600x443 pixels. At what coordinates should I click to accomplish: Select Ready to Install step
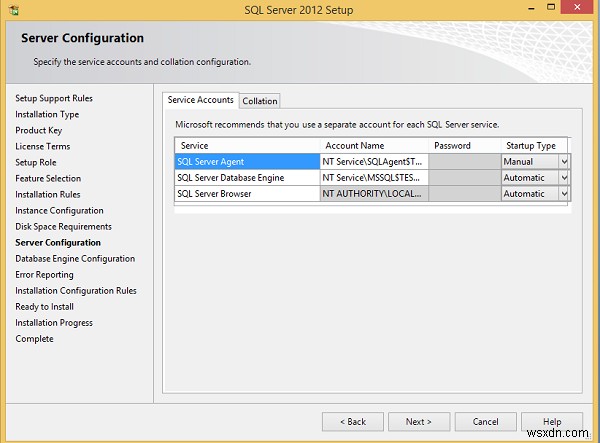pos(45,307)
